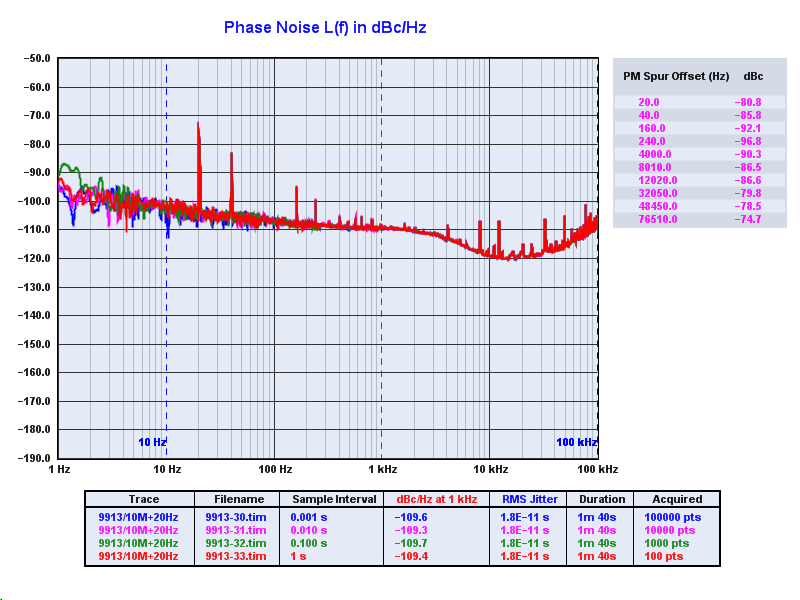800x600 pixels.
Task: Click the tall red spur peak at 20 Hz
Action: pos(198,163)
